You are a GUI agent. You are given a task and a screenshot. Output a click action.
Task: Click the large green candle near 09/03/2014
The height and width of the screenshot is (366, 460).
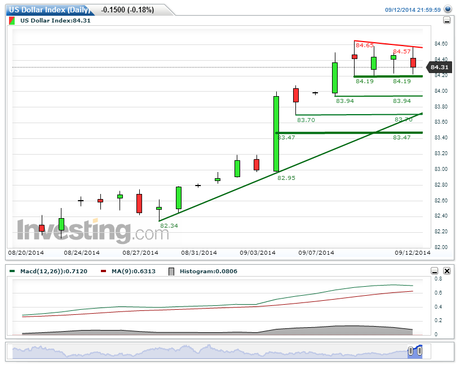pos(276,134)
